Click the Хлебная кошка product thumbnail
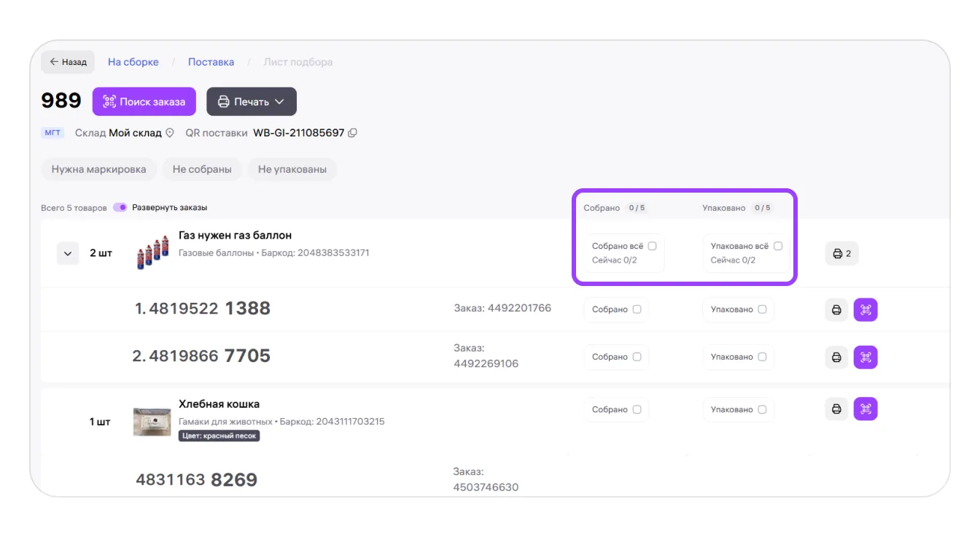980x537 pixels. (152, 422)
